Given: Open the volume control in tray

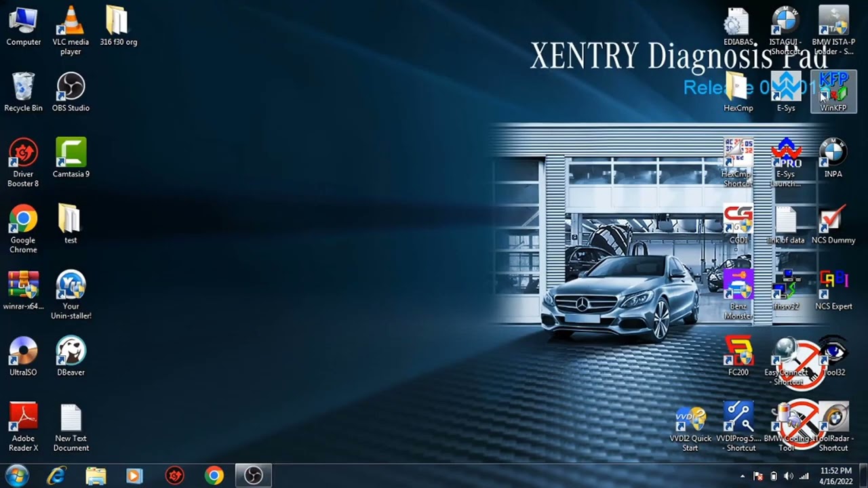Looking at the screenshot, I should [788, 476].
